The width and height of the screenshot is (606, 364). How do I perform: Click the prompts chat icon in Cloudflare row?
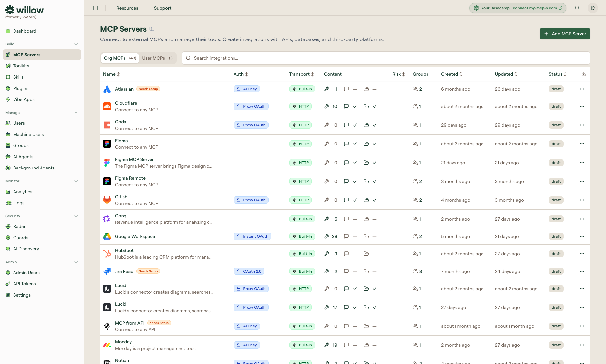(x=346, y=106)
